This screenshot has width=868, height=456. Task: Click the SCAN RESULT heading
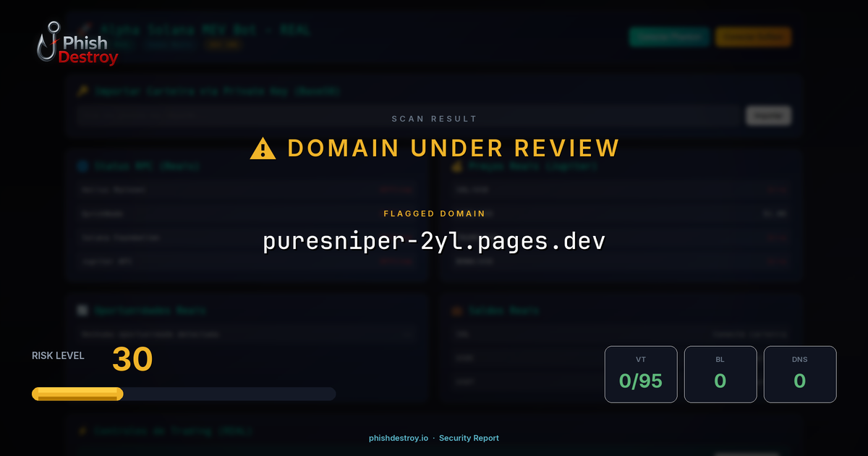point(434,118)
